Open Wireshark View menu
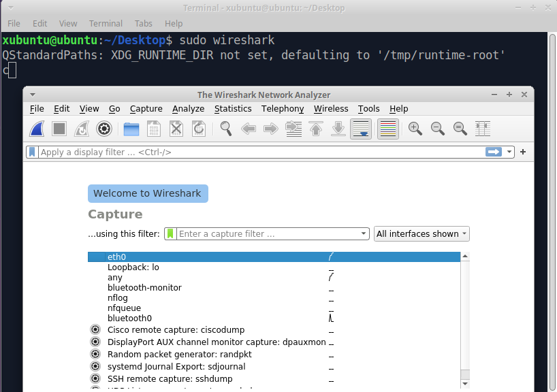Image resolution: width=557 pixels, height=392 pixels. (x=89, y=109)
